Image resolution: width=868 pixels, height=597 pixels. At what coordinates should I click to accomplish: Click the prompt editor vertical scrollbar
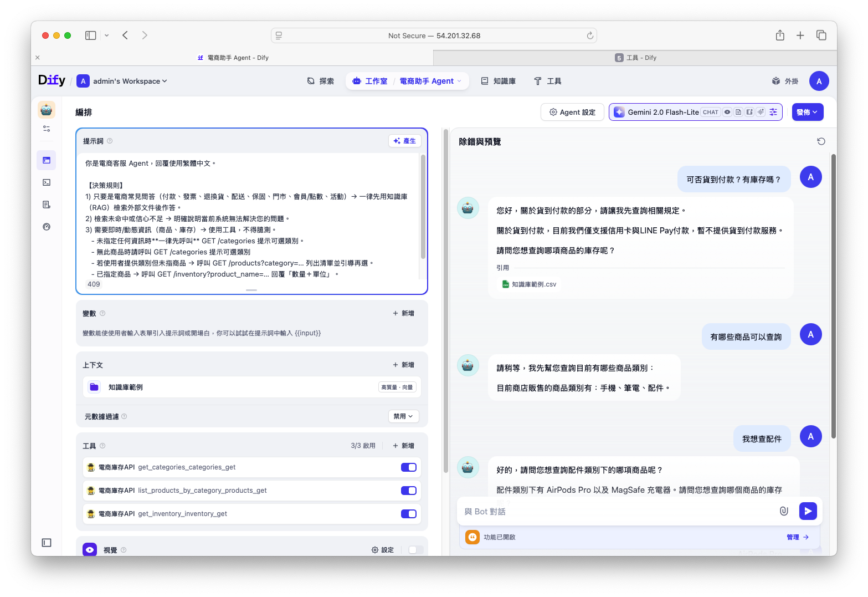pos(423,206)
